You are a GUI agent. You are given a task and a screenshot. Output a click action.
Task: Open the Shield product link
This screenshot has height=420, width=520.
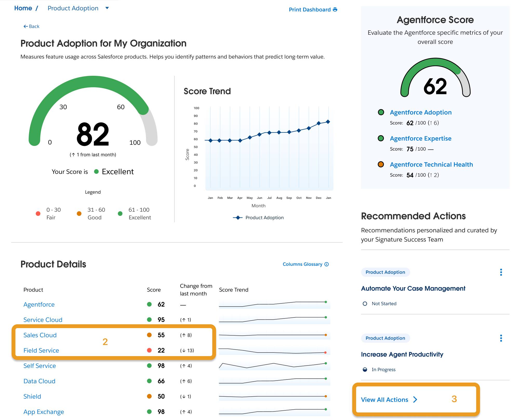(x=32, y=396)
